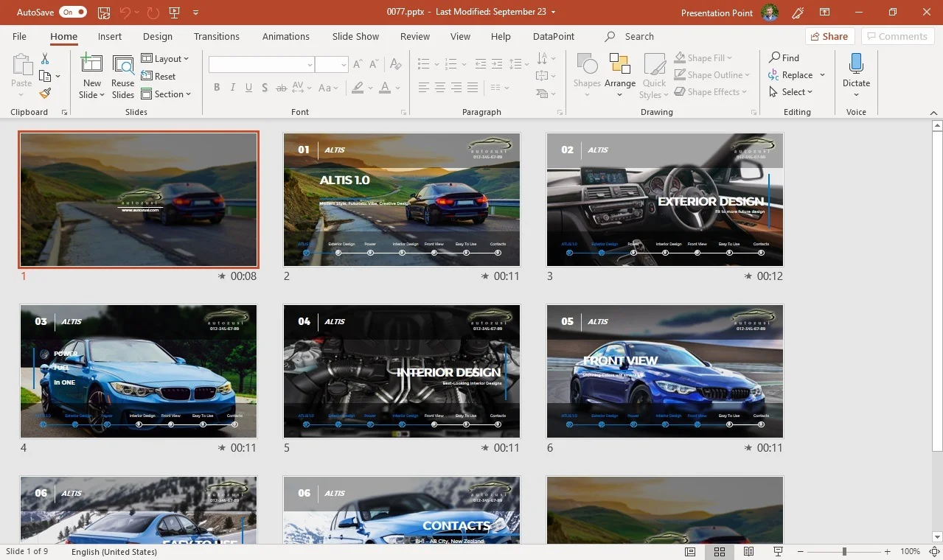Open the Layout dropdown
943x560 pixels.
click(165, 58)
